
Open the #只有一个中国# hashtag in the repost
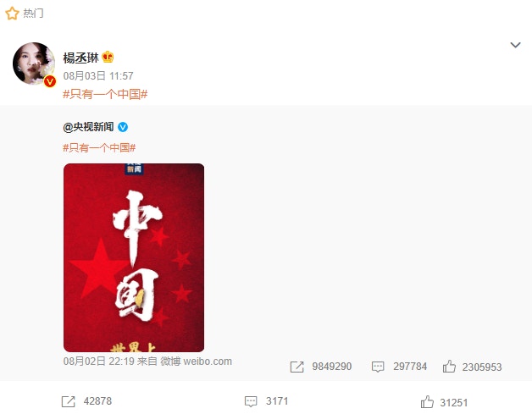coord(99,147)
